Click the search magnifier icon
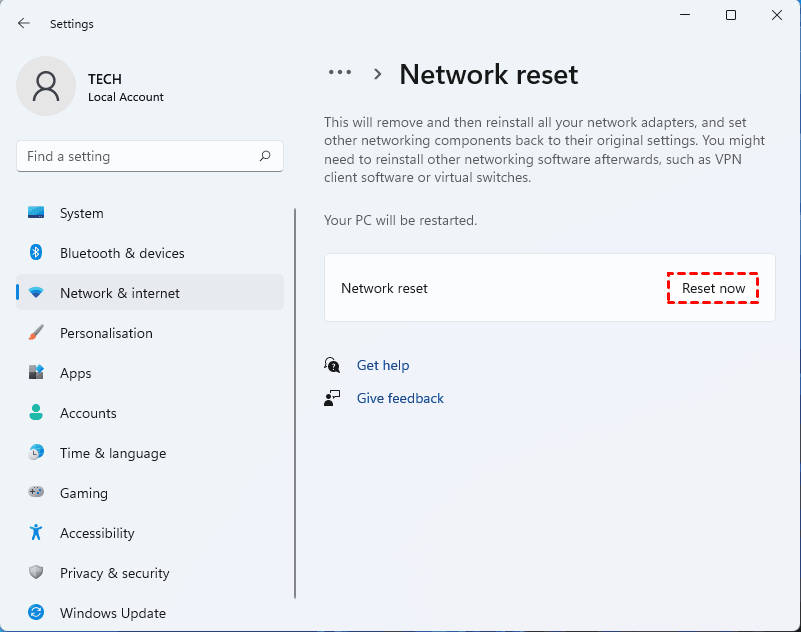 pos(265,156)
